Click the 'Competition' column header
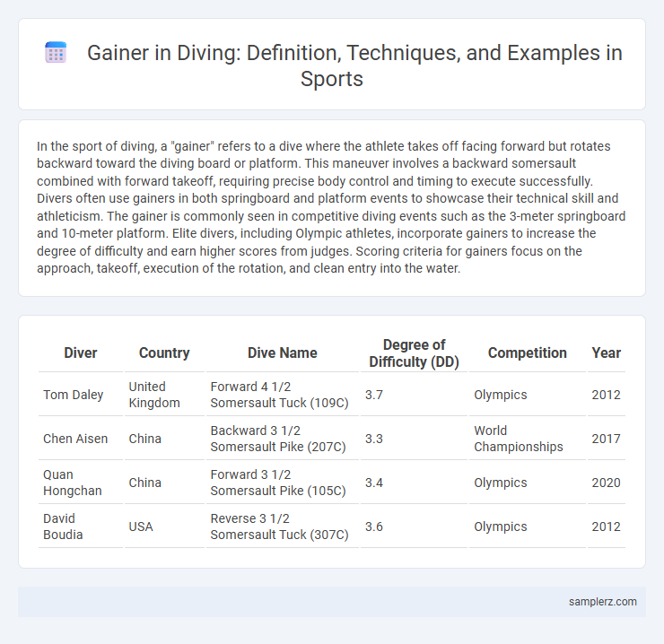The image size is (664, 644). click(x=528, y=352)
